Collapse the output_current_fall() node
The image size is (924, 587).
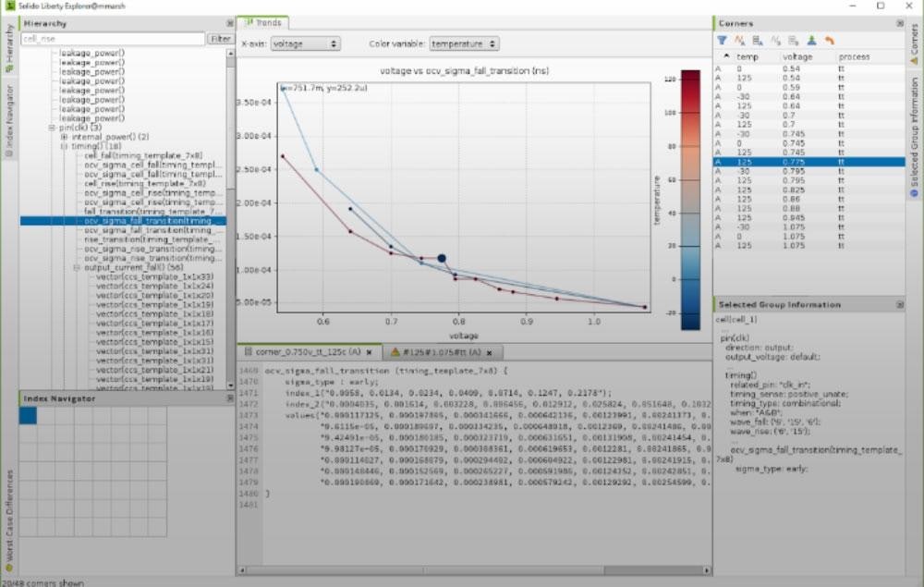pos(77,268)
